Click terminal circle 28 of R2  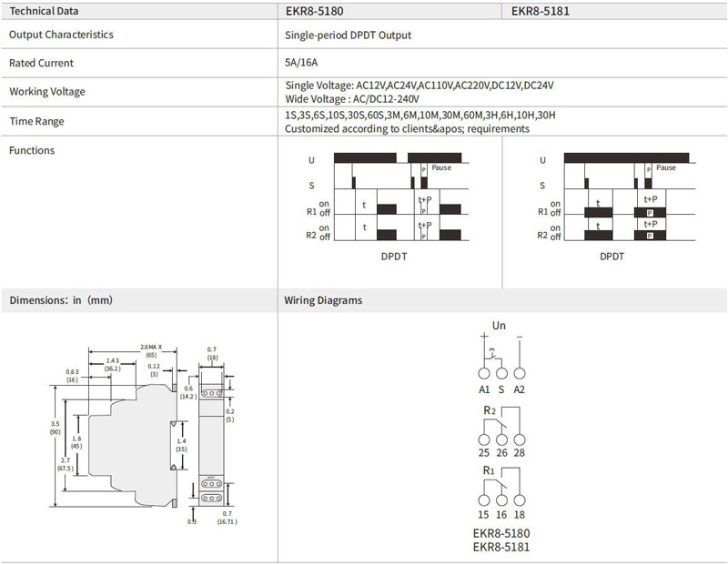pyautogui.click(x=520, y=439)
